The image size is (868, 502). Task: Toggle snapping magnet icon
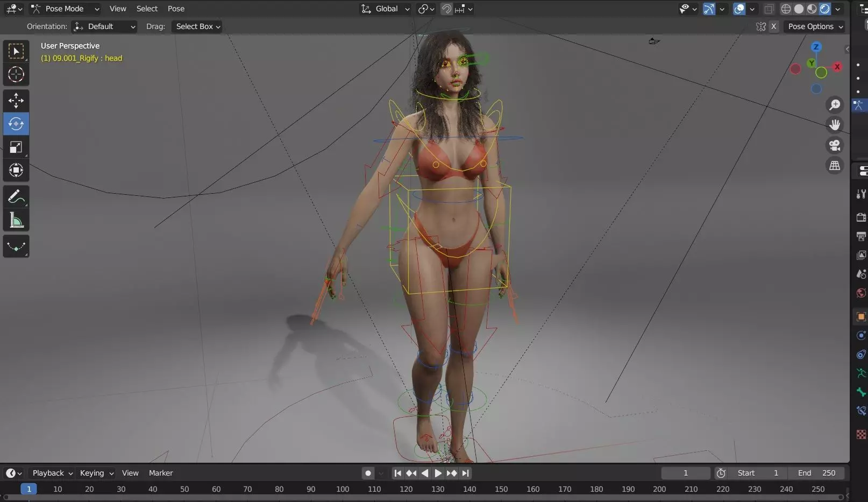coord(446,9)
